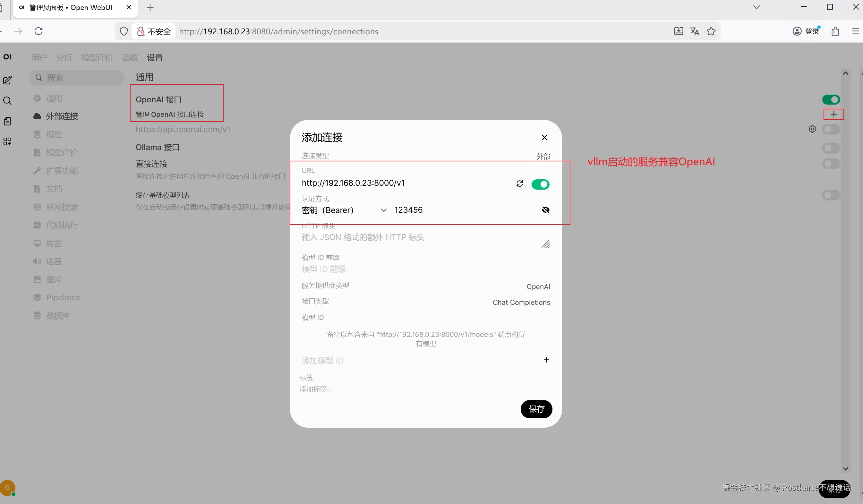This screenshot has height=504, width=863.
Task: Click the 外部 connection type label
Action: pyautogui.click(x=543, y=157)
